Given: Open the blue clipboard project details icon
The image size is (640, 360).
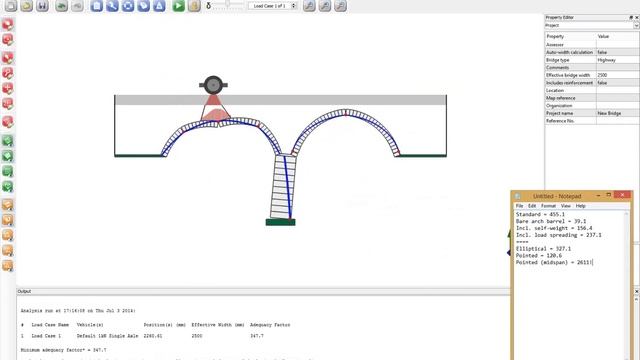Looking at the screenshot, I should [x=97, y=5].
